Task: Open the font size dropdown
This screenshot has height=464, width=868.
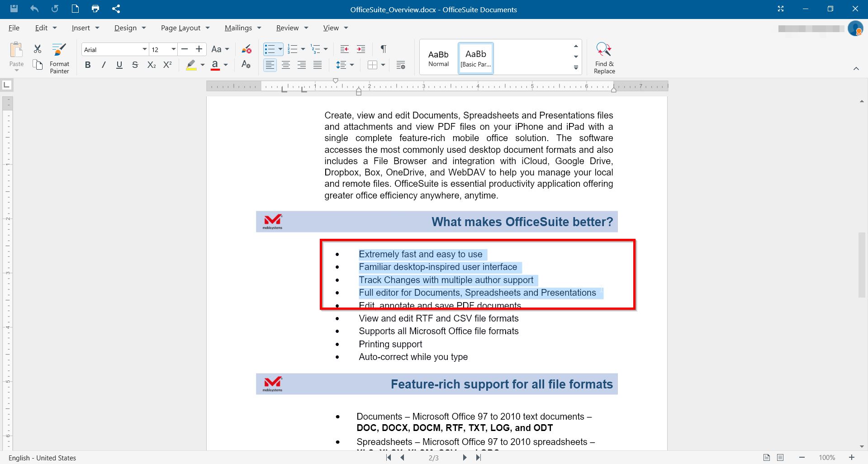Action: (x=173, y=49)
